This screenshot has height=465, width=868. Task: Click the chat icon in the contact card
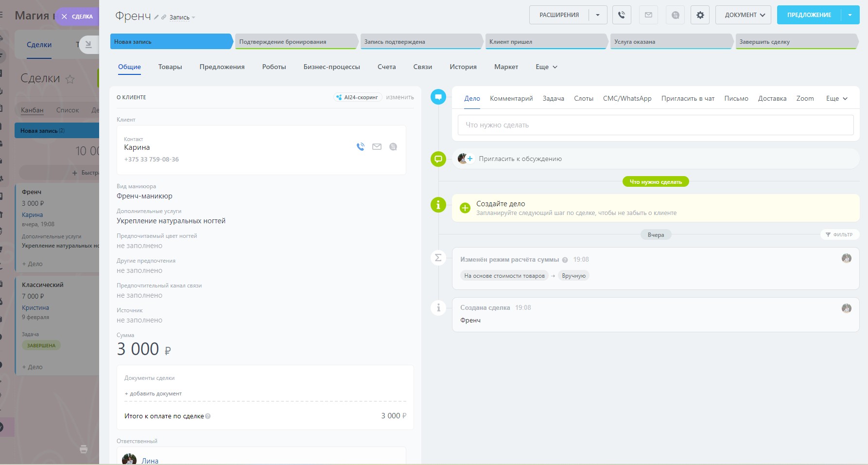point(393,147)
